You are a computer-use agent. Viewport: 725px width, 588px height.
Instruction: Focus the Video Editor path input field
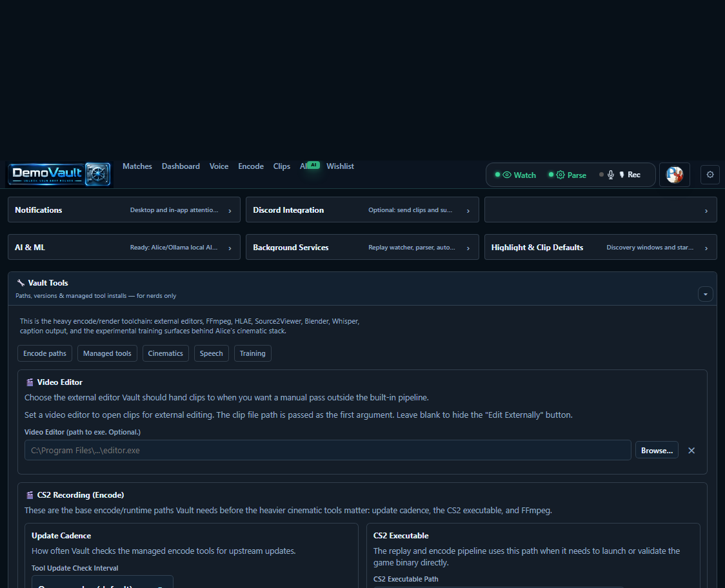(328, 450)
